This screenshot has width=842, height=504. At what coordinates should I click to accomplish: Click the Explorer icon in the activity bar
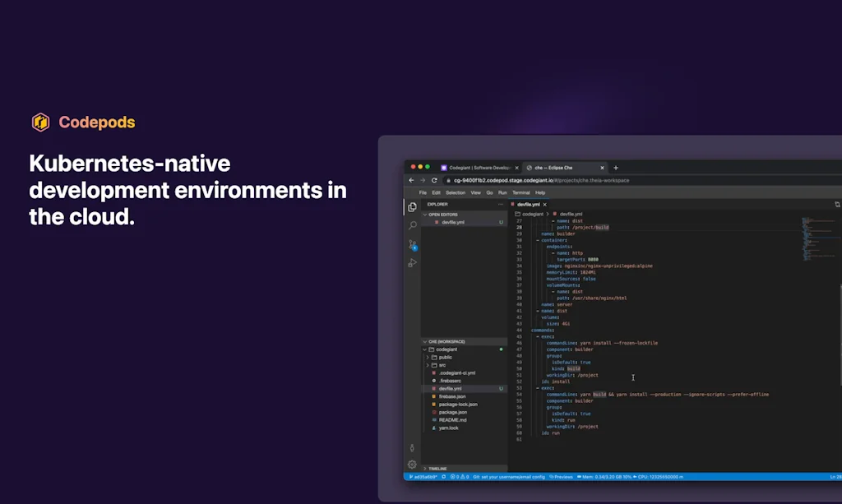coord(412,207)
